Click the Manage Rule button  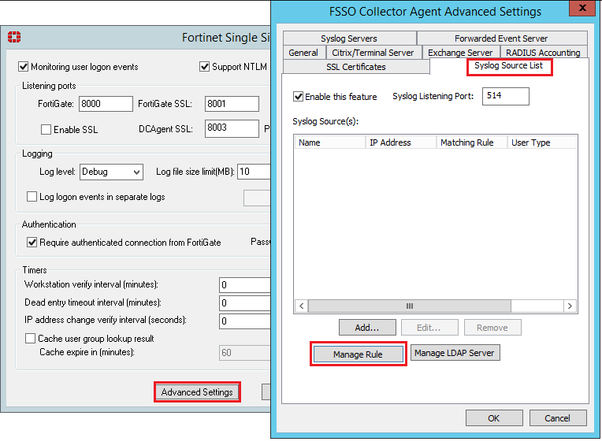click(x=358, y=354)
